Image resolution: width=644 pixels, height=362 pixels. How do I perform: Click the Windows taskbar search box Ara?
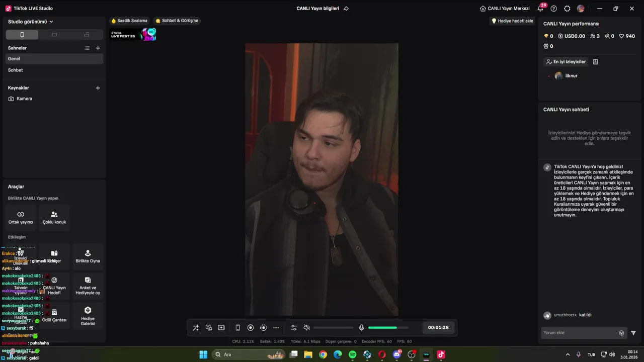[249, 354]
